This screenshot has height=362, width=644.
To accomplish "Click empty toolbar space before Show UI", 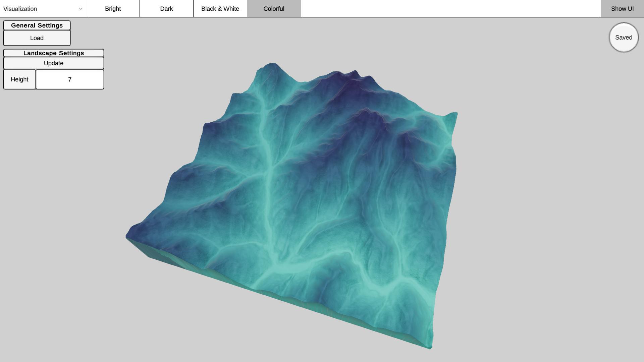I will [x=449, y=9].
